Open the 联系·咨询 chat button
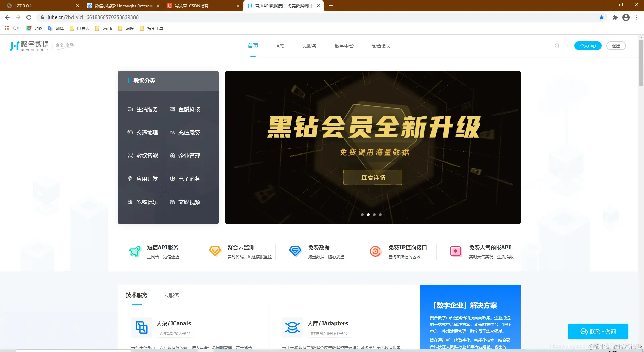Viewport: 644px width, 352px height. [598, 332]
